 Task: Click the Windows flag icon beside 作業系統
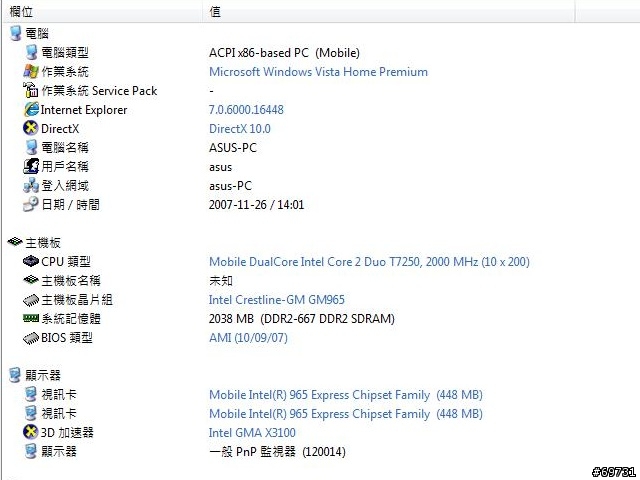[x=31, y=71]
